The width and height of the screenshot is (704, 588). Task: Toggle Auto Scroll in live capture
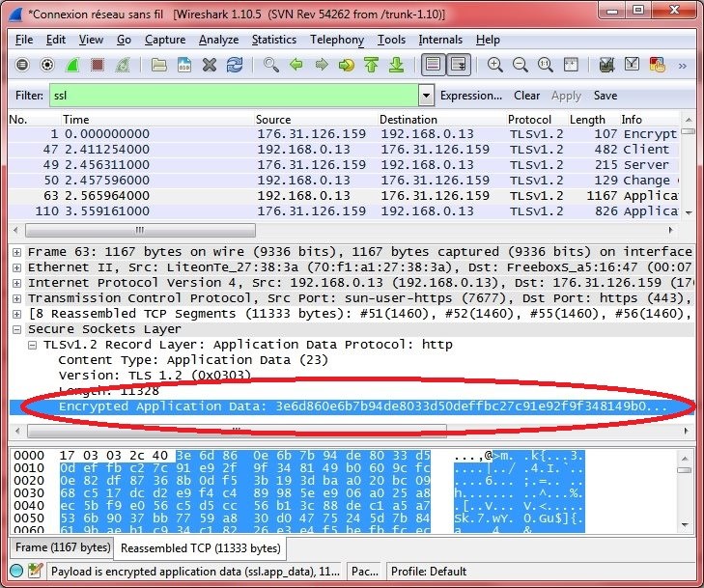459,66
